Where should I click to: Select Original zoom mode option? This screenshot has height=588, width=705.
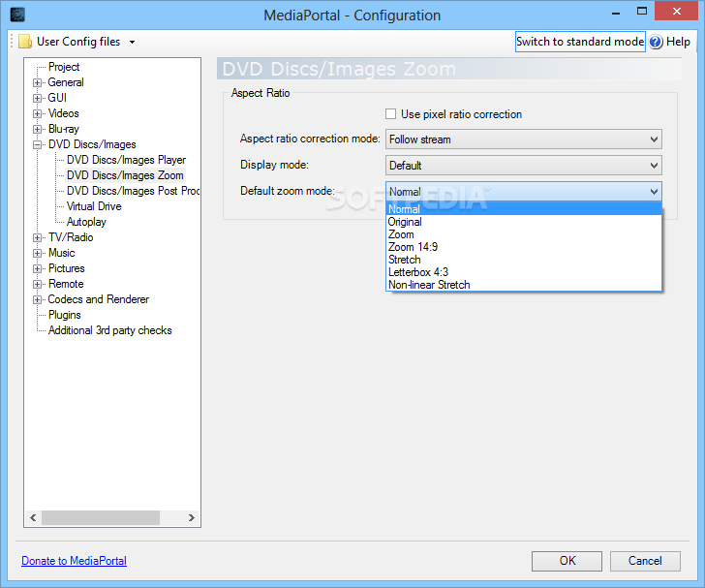524,222
